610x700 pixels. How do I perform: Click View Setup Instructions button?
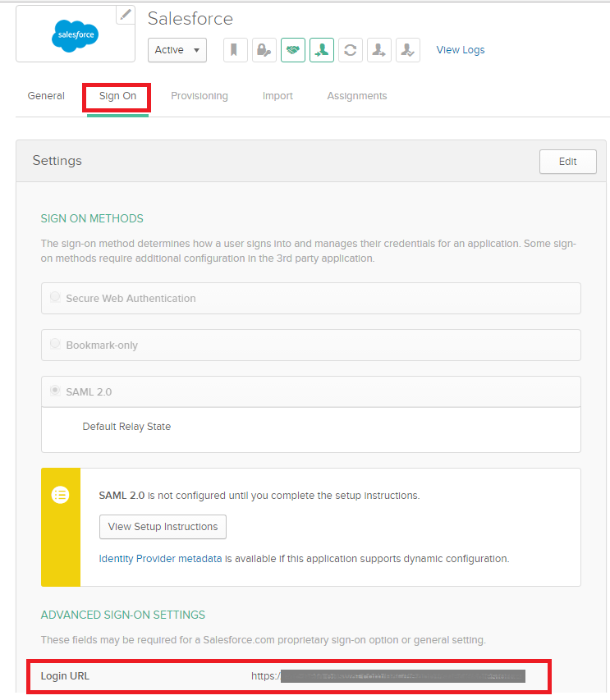(x=163, y=527)
